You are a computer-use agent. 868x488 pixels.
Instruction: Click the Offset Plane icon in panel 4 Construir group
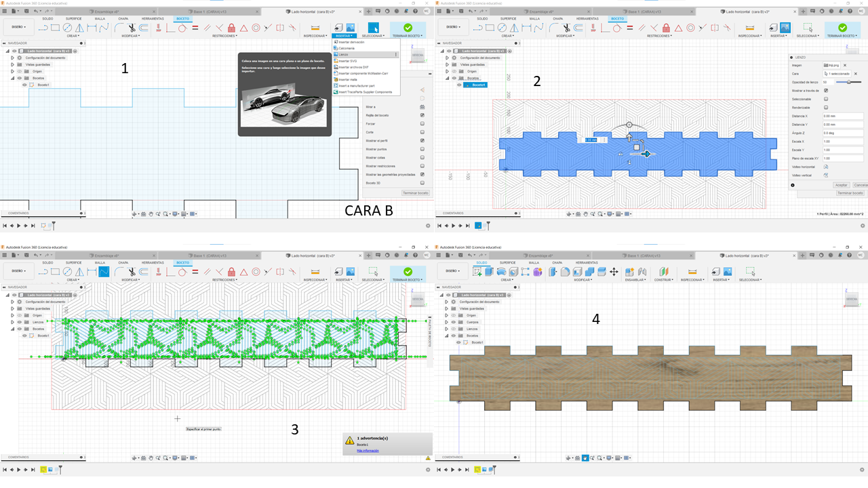[663, 271]
